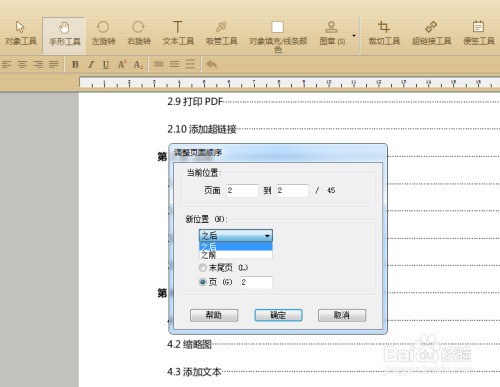Viewport: 500px width, 387px height.
Task: Select the 页 (G) radio option
Action: click(202, 282)
